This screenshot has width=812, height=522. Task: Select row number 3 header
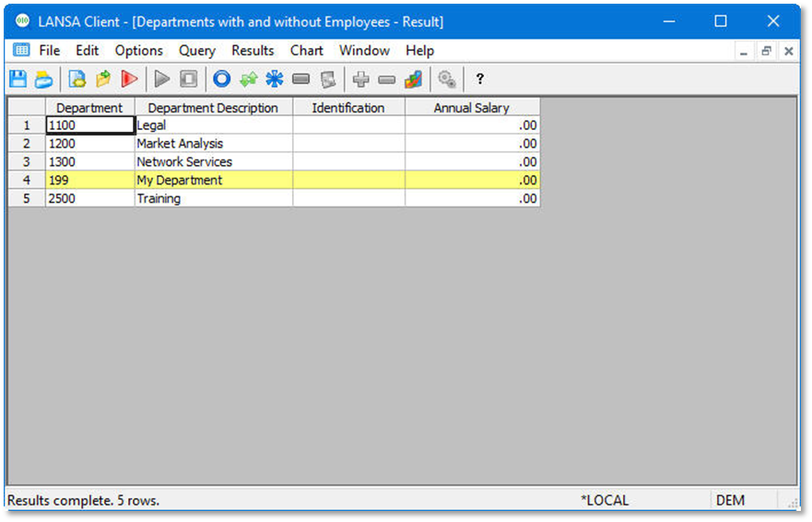coord(27,161)
